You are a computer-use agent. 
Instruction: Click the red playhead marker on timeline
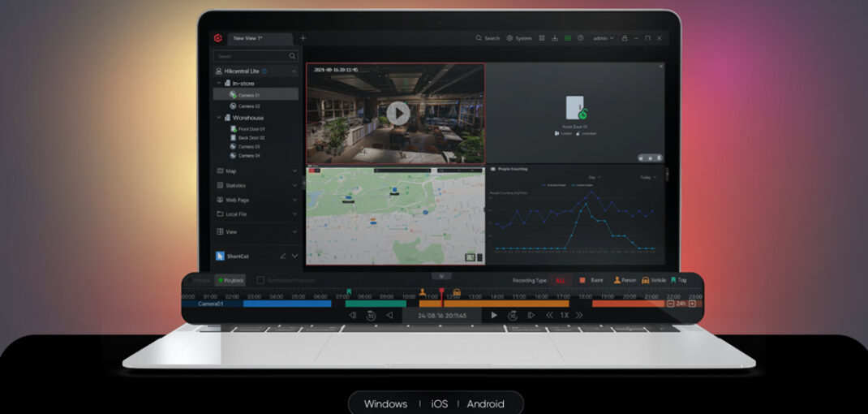click(441, 291)
